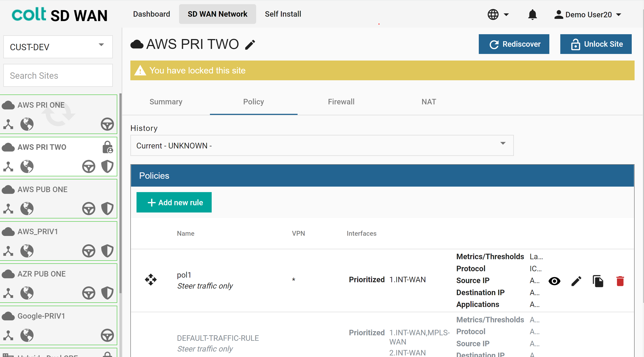This screenshot has height=357, width=644.
Task: Click topology icon under Google-PRIV1
Action: tap(8, 335)
